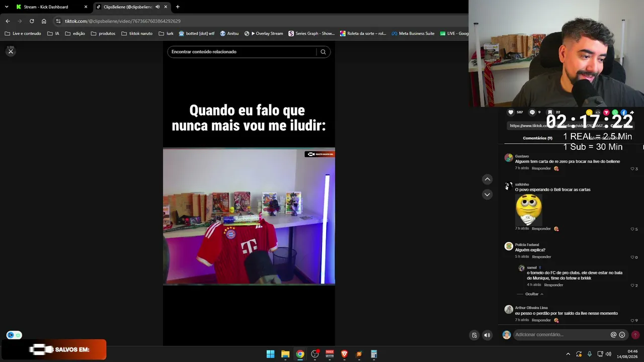644x362 pixels.
Task: Open a new browser tab
Action: tap(178, 7)
